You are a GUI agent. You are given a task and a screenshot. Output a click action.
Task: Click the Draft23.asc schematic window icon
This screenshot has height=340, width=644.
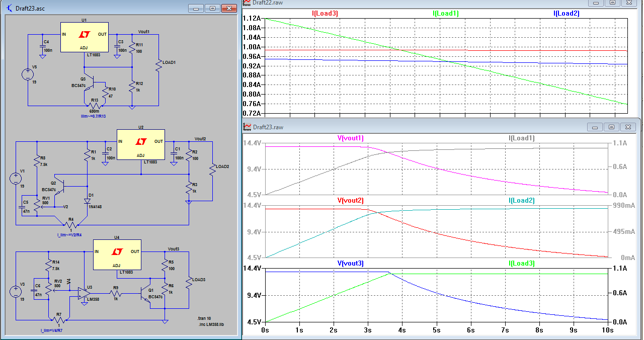click(x=10, y=9)
